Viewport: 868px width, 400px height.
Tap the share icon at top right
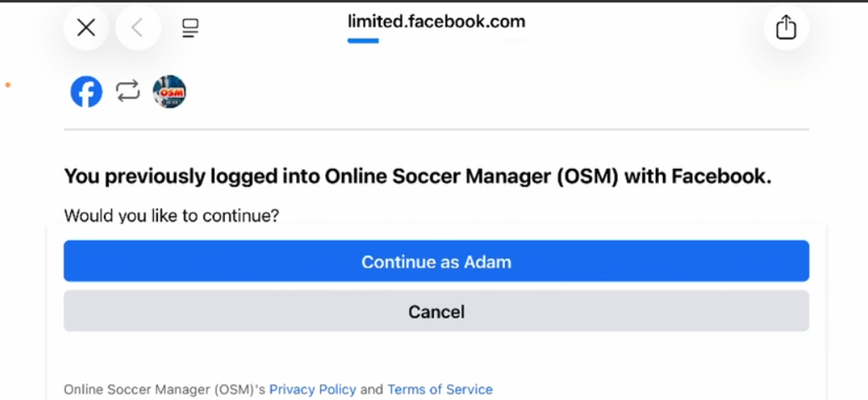(786, 28)
